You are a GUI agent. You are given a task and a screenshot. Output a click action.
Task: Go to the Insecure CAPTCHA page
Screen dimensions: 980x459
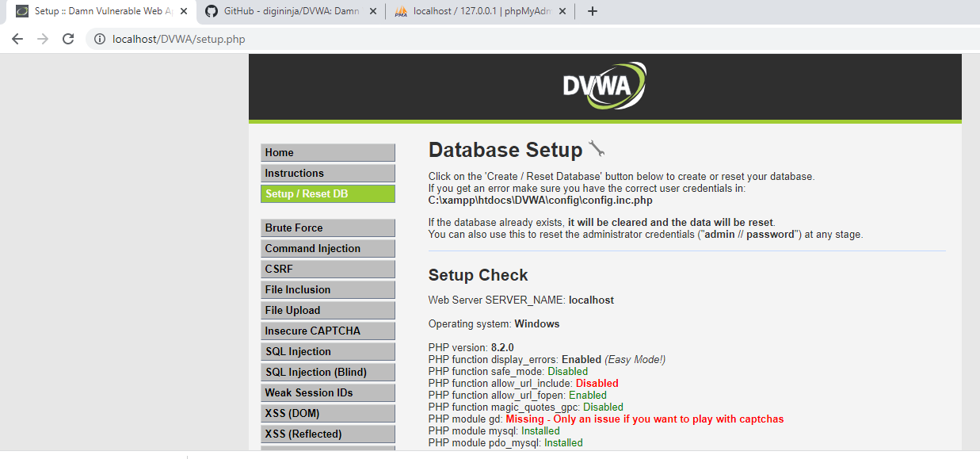click(328, 331)
